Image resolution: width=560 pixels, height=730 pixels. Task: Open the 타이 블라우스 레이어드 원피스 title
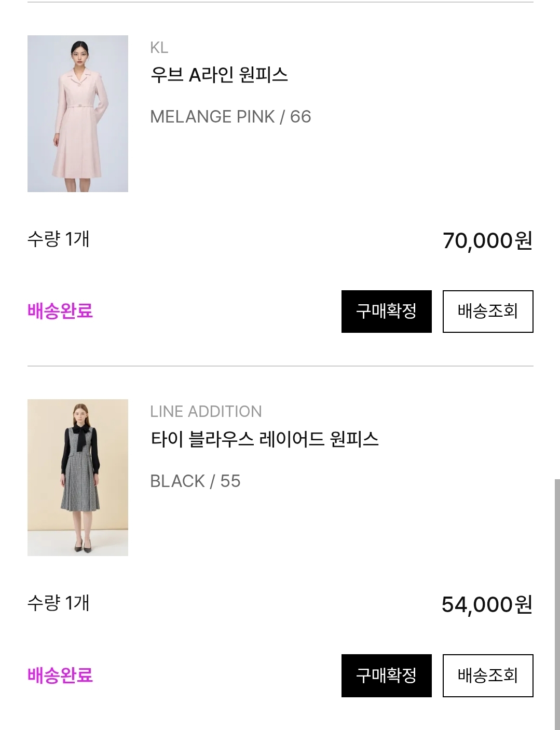tap(265, 439)
